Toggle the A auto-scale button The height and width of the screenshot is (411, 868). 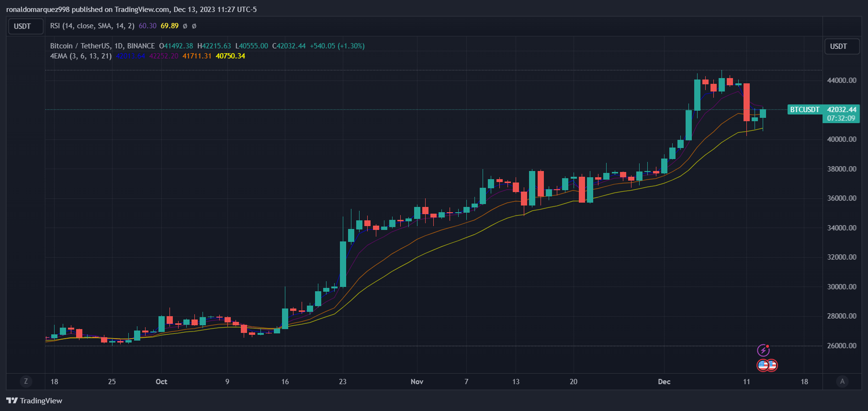tap(842, 381)
